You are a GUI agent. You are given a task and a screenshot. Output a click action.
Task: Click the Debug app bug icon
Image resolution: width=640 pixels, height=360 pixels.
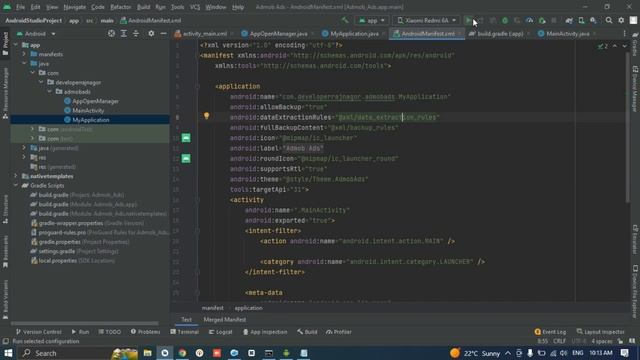(x=505, y=20)
